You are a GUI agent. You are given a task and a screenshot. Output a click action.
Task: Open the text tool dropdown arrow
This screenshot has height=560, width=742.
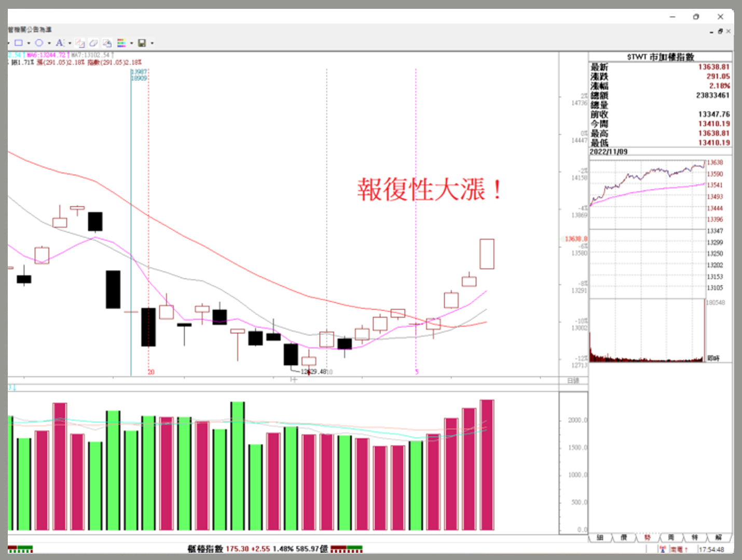70,43
